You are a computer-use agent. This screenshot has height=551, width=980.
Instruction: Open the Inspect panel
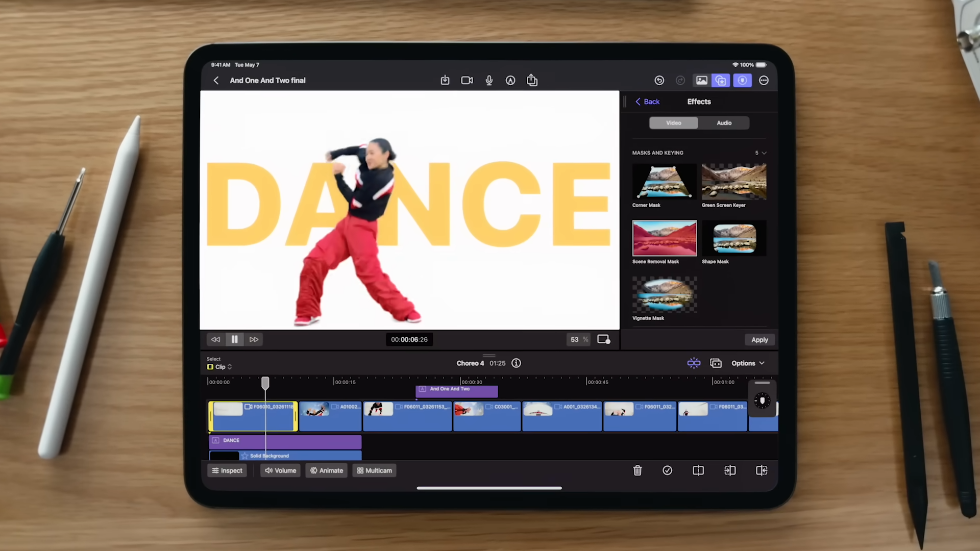point(227,470)
